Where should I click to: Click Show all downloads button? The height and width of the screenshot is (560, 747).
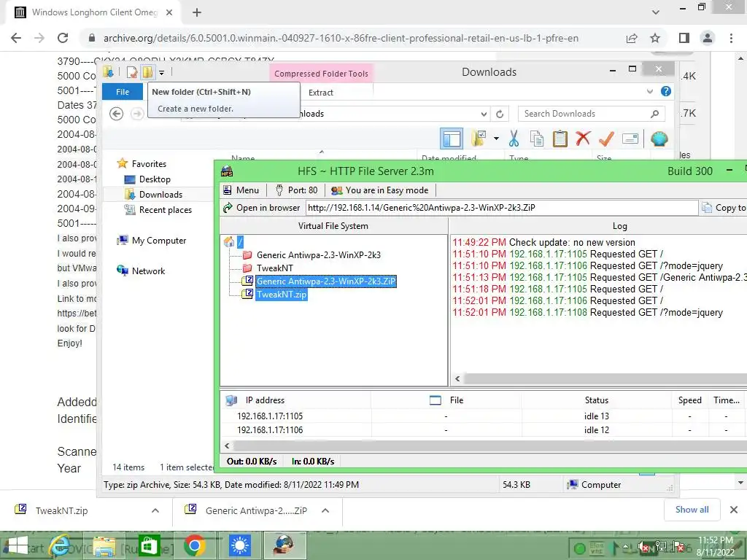692,510
